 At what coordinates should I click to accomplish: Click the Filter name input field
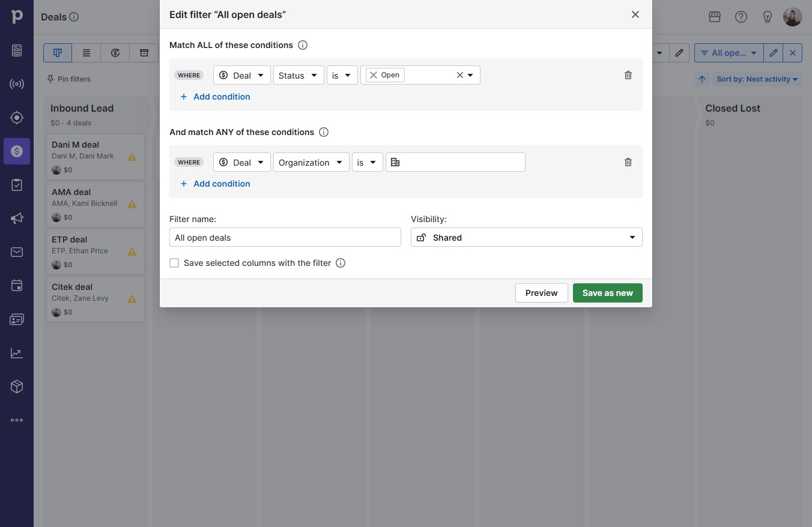[x=285, y=237]
